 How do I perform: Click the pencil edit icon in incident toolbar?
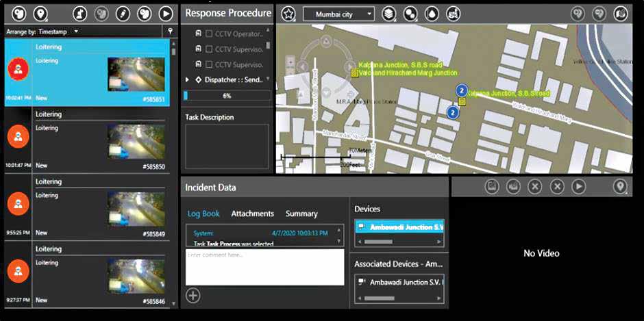(123, 13)
